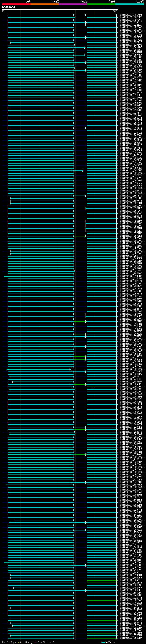This screenshot has height=644, width=146.
Task: Open hit UniRef100_B0Z9P6
Action: click(x=131, y=17)
